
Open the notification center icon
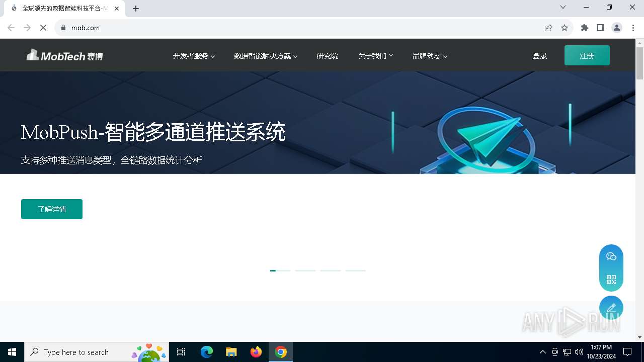coord(627,352)
